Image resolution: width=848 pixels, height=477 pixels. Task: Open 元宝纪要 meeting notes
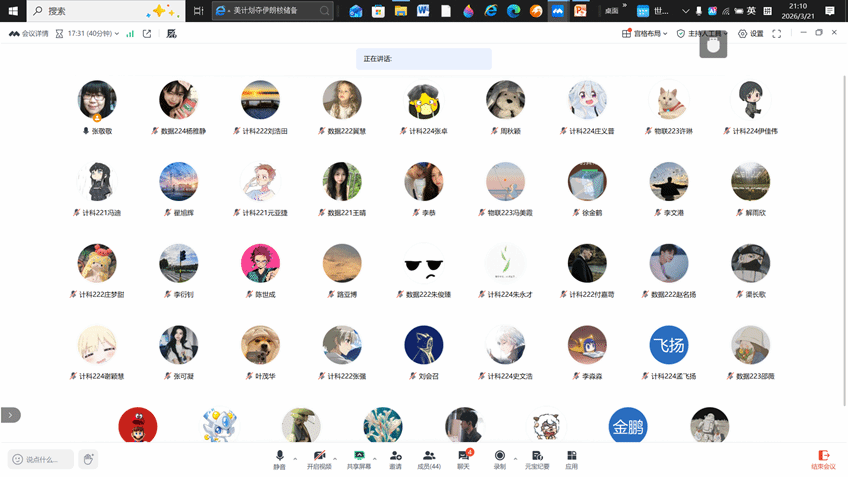click(537, 458)
